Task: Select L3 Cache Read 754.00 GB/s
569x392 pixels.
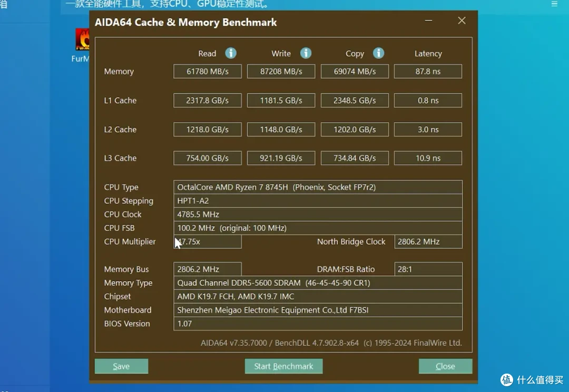Action: click(208, 158)
